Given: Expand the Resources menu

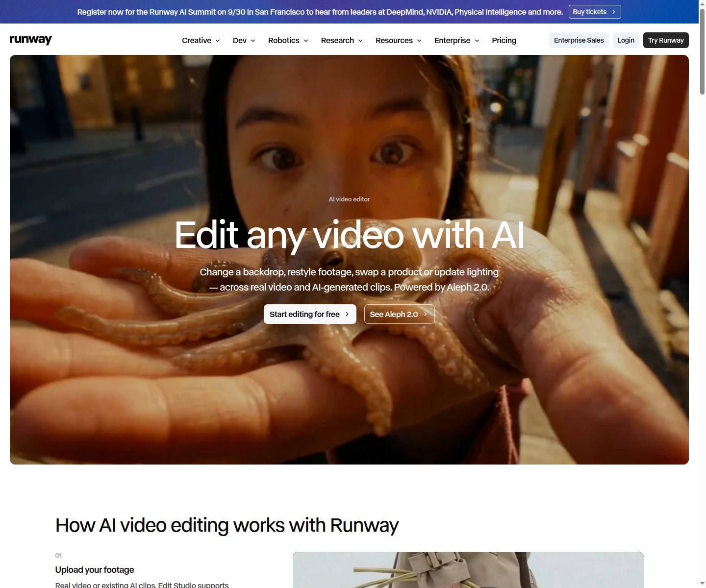Looking at the screenshot, I should [x=399, y=40].
